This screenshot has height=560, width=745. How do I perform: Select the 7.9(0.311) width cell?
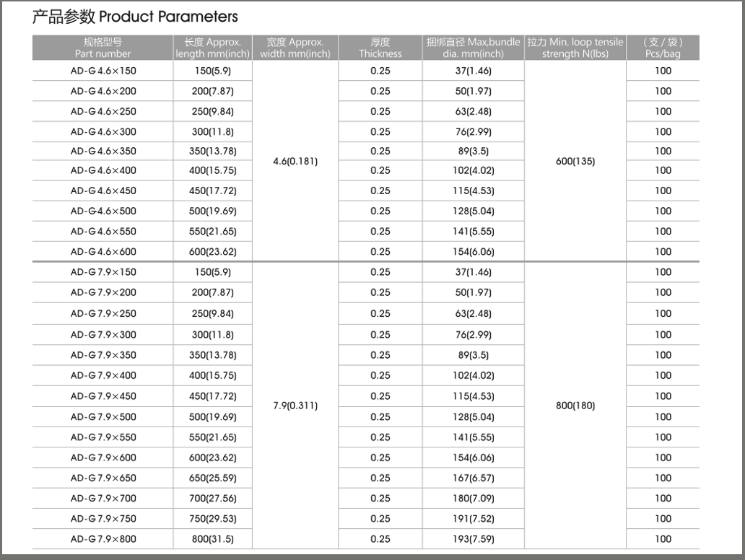coord(295,406)
